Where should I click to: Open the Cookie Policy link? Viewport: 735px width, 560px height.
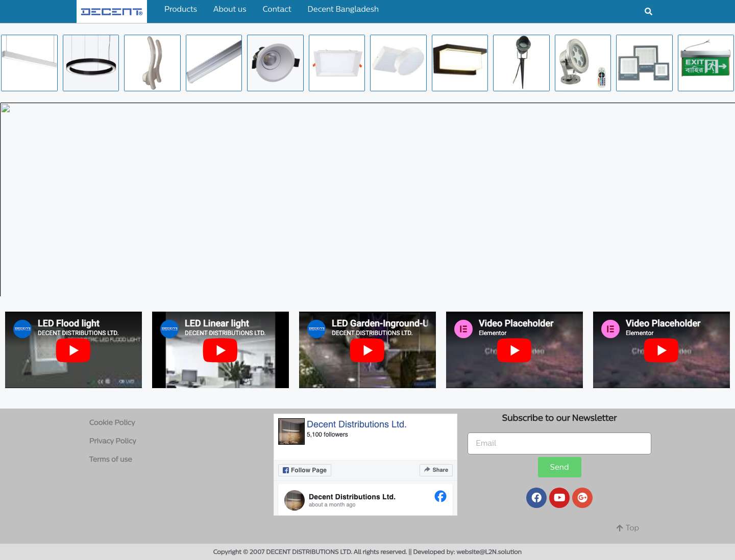pos(112,422)
